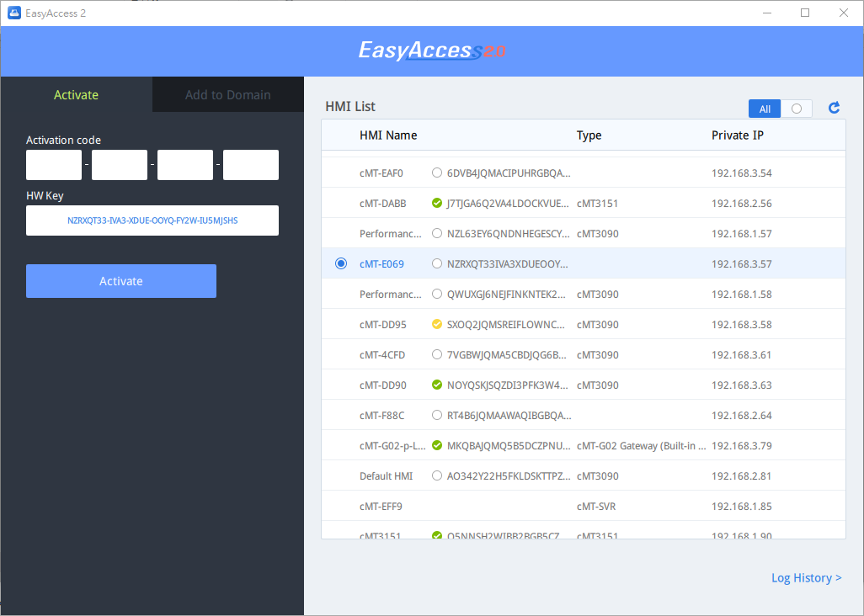Select the cMT-DD95 row name
The image size is (864, 616).
click(x=383, y=324)
